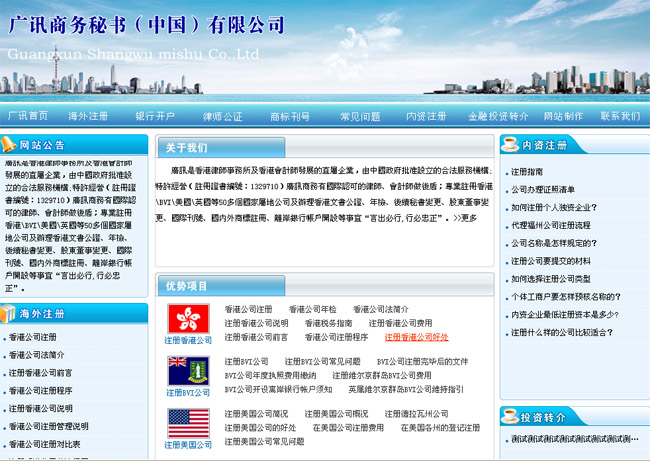Image resolution: width=650 pixels, height=461 pixels.
Task: Select 律师公证 in the navigation bar
Action: (222, 116)
